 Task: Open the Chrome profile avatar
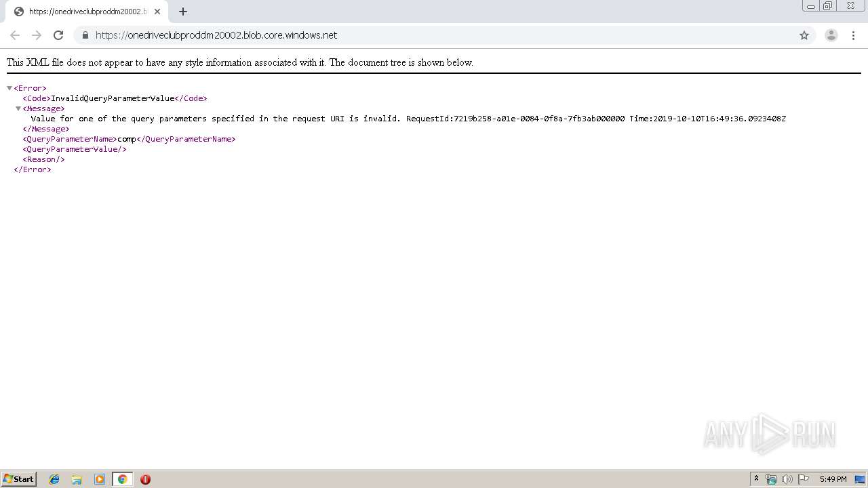tap(831, 35)
